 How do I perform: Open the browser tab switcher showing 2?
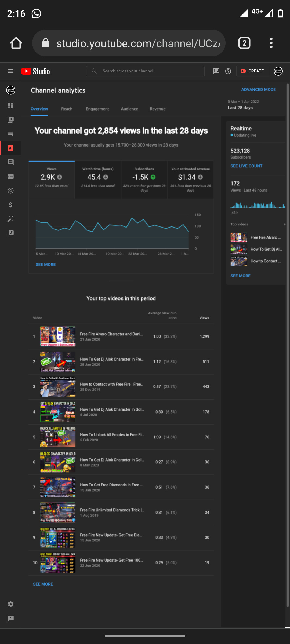coord(244,43)
